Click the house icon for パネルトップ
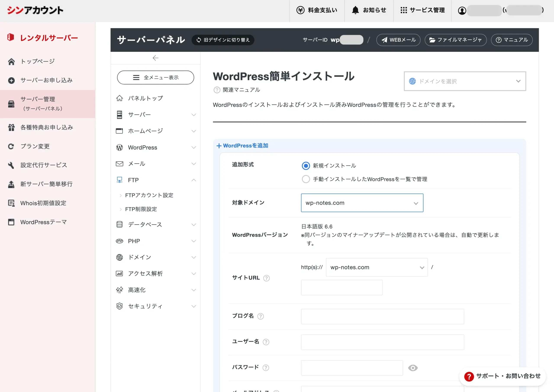Screen dimensions: 554x392 pos(119,98)
